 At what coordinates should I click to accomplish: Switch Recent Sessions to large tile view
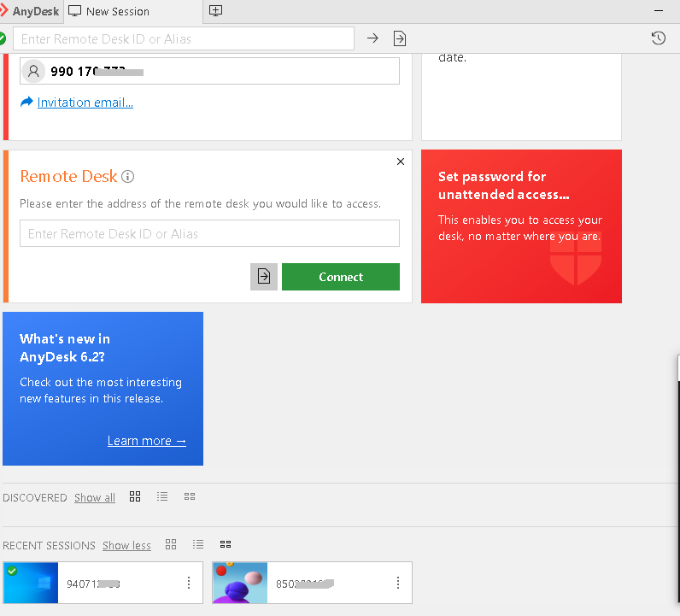coord(171,544)
